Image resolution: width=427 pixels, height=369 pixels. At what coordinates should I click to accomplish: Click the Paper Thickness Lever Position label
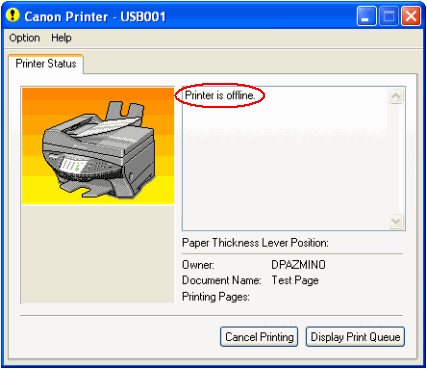click(x=255, y=243)
